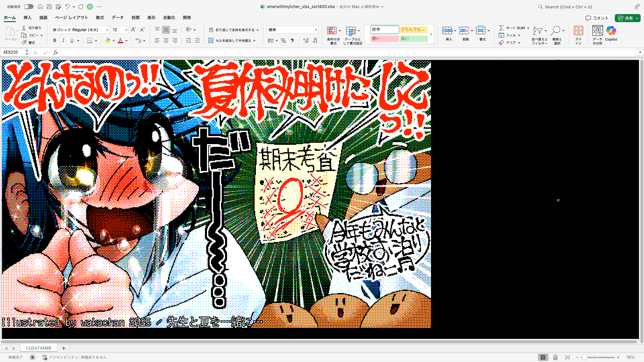This screenshot has width=644, height=362.
Task: Toggle Italic formatting
Action: click(x=63, y=41)
